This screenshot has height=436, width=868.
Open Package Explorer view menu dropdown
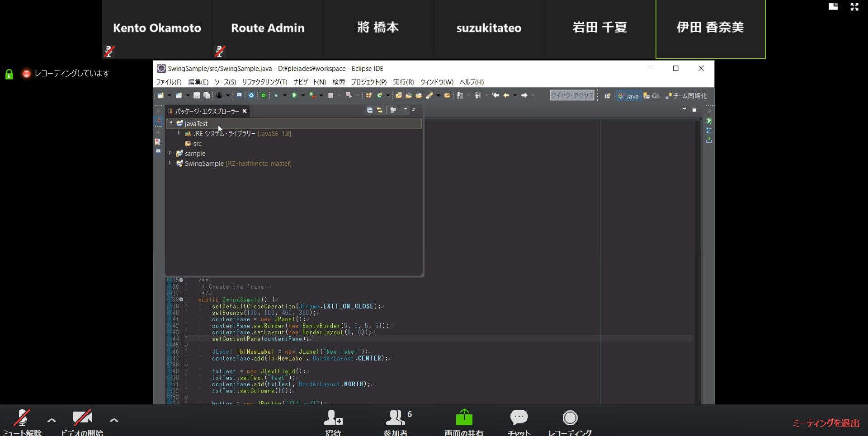(406, 109)
